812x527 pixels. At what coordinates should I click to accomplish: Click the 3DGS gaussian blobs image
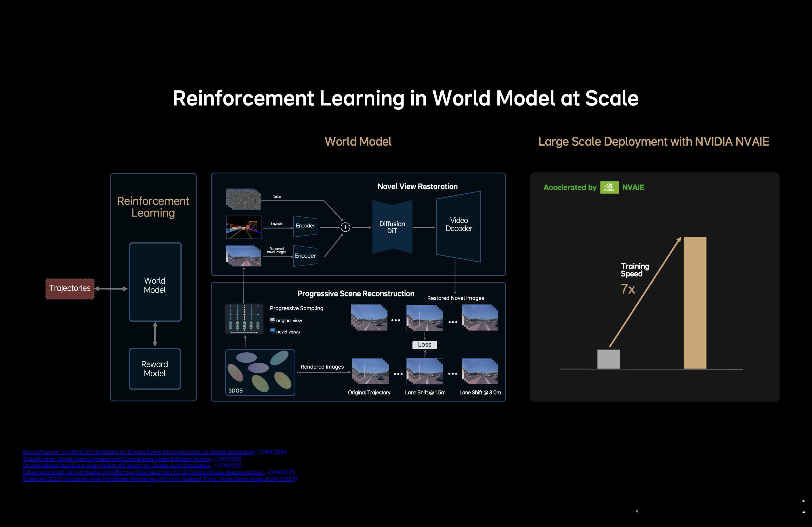(x=260, y=372)
